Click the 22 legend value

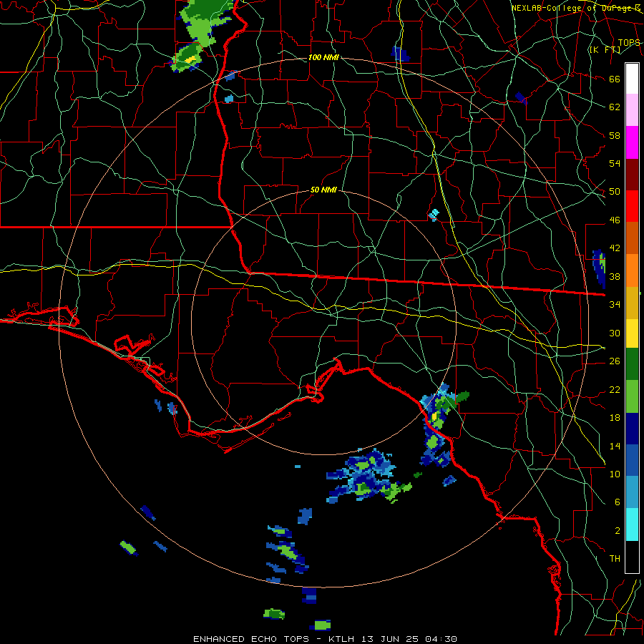[x=615, y=389]
